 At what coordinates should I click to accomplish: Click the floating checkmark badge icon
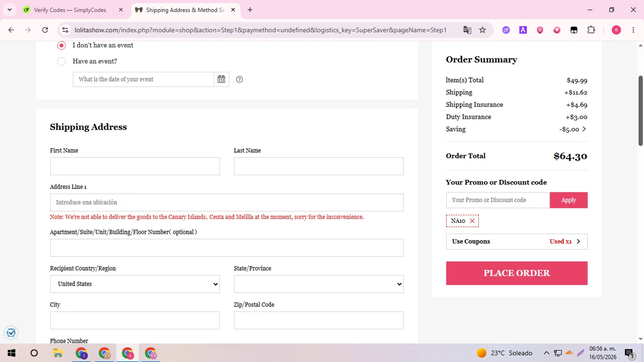tap(11, 333)
